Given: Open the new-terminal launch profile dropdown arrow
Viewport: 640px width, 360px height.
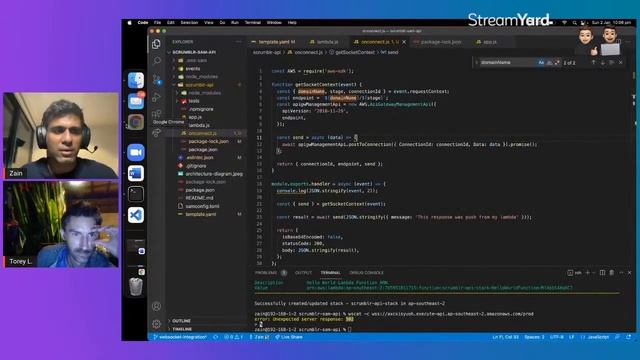Looking at the screenshot, I should (594, 273).
